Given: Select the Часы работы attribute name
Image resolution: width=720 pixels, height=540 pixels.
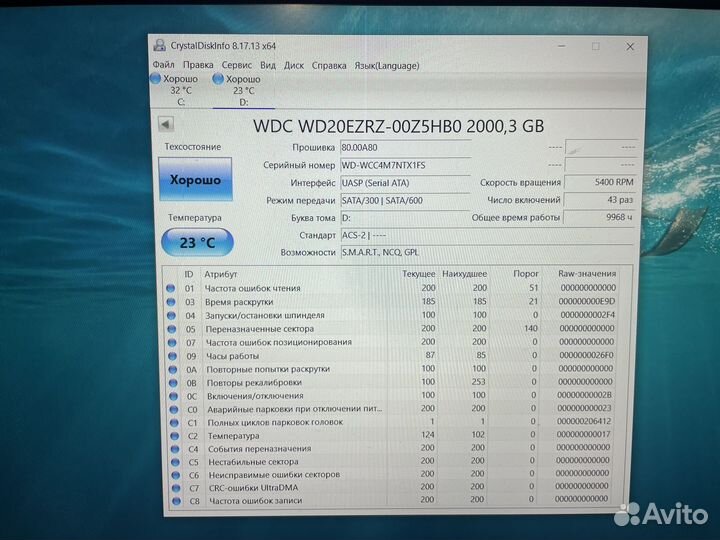Looking at the screenshot, I should 233,356.
